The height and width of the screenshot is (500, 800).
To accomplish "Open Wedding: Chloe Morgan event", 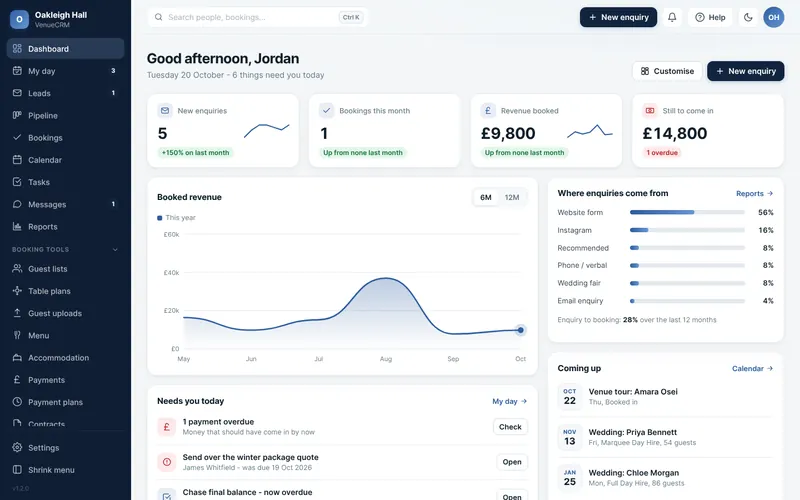I will (x=665, y=478).
